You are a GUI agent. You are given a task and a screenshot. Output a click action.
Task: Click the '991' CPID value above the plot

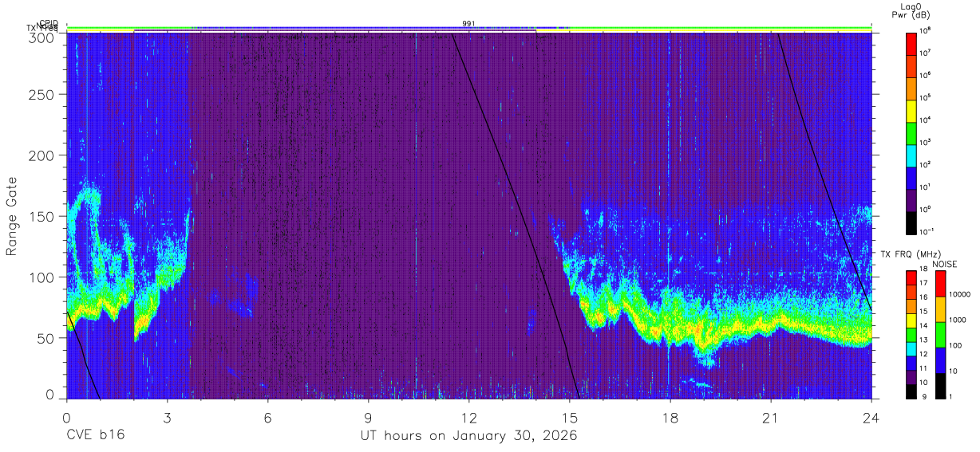[x=468, y=24]
